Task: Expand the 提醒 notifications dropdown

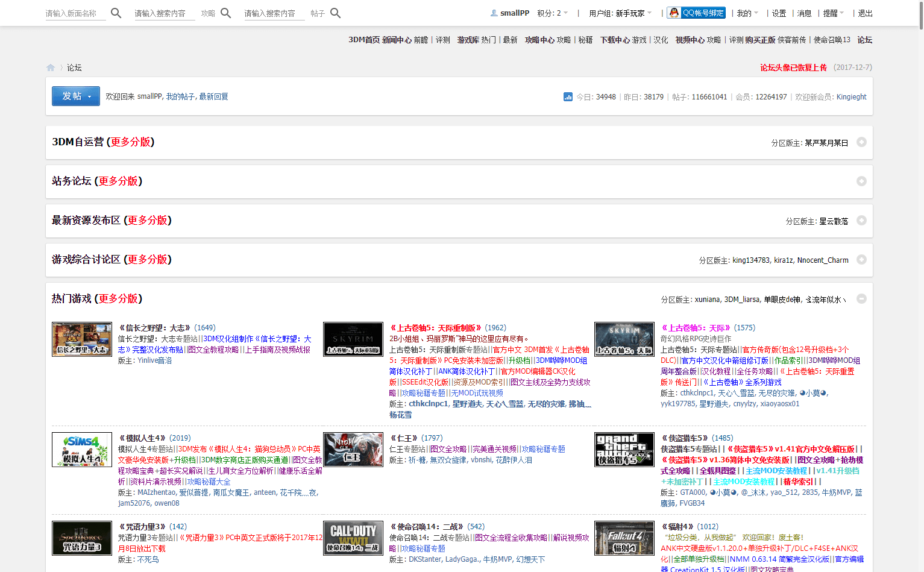Action: [834, 13]
